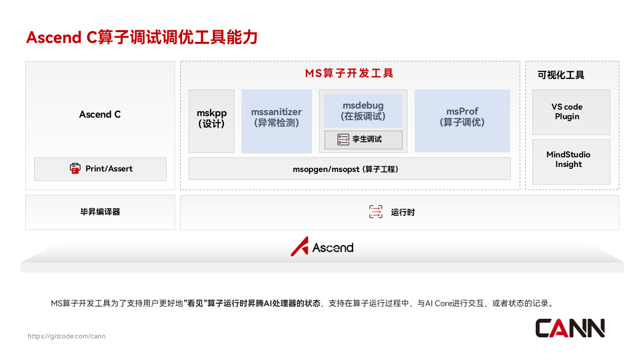Click the msopgen/msopst (算子工程) bar
The image size is (644, 362).
tap(350, 169)
